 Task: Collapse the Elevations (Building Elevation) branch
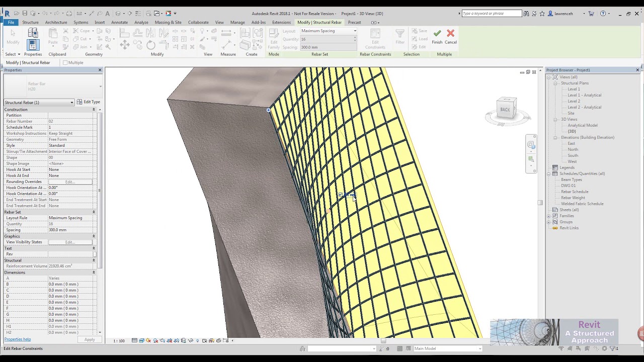click(x=555, y=137)
